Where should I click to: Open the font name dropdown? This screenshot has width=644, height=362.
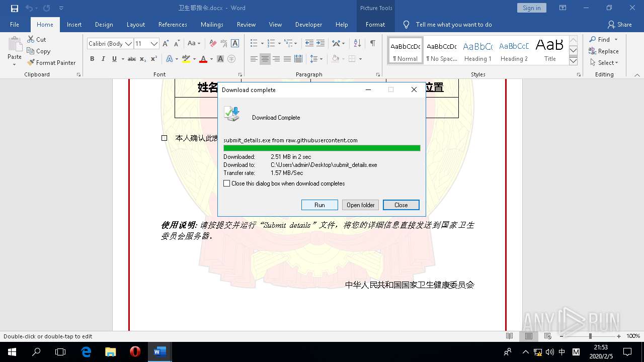coord(128,44)
